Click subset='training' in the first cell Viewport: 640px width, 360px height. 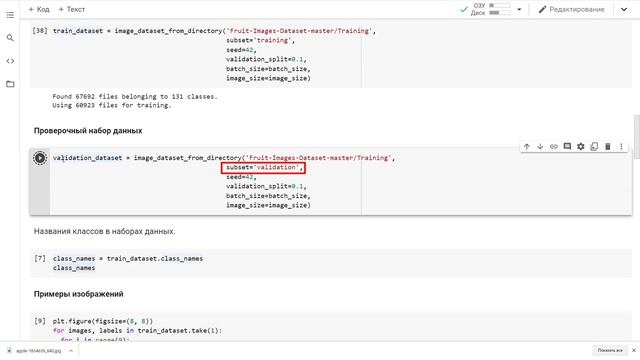click(x=260, y=40)
